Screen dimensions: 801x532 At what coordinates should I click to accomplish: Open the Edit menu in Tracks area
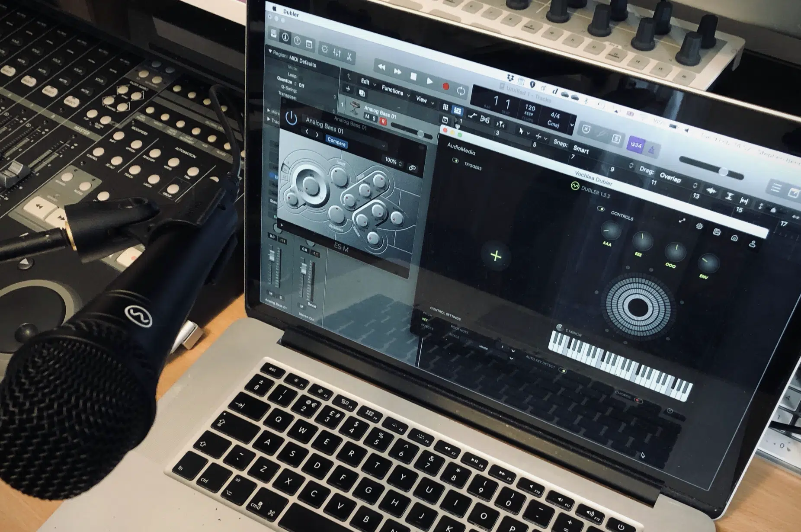[368, 82]
